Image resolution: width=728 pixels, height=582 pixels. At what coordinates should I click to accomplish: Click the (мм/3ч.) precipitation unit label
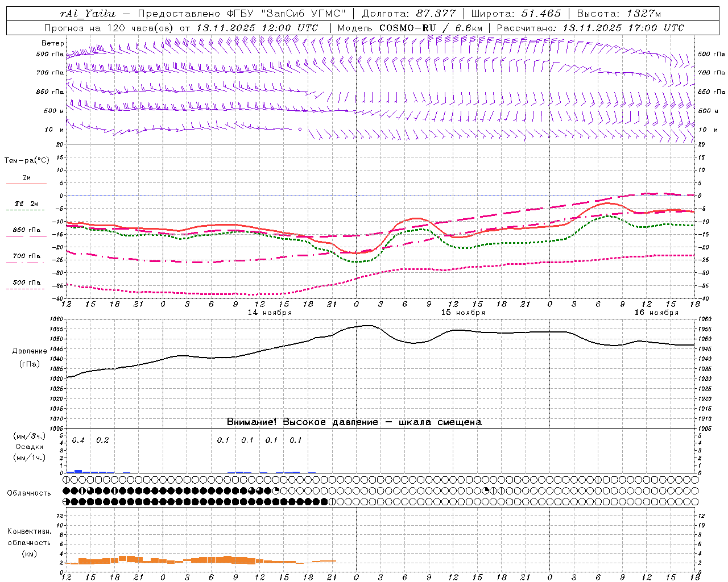[x=30, y=436]
